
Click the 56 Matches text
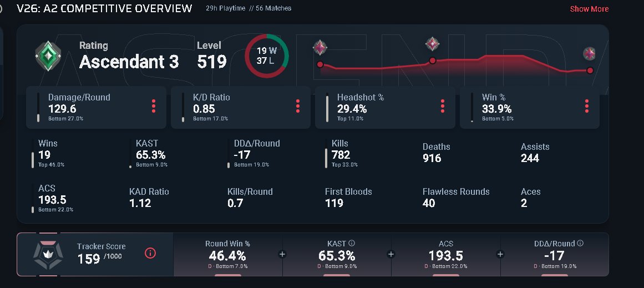(273, 8)
